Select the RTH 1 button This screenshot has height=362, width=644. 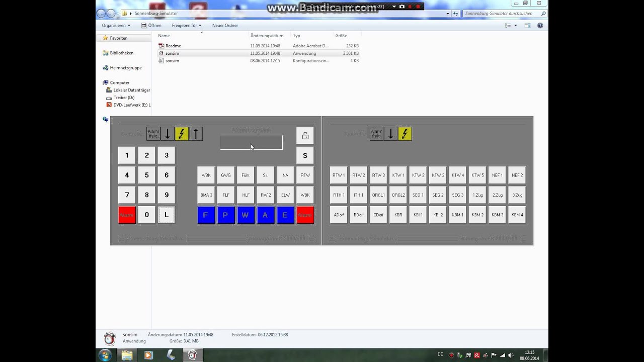coord(339,195)
